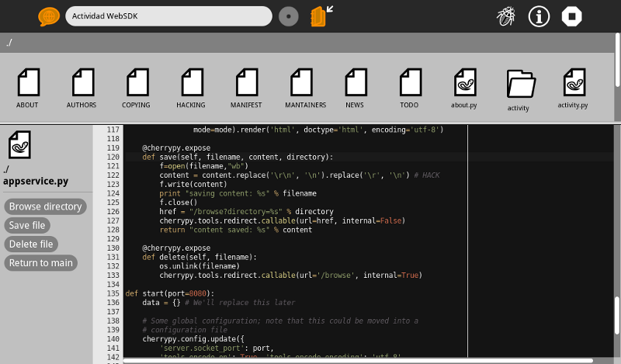The height and width of the screenshot is (364, 621).
Task: Select the COPYING file icon
Action: click(137, 82)
